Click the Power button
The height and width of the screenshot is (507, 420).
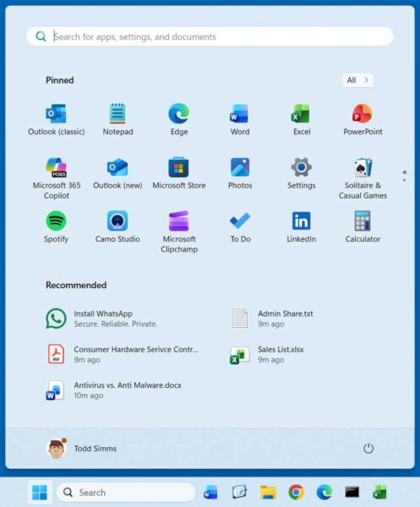click(368, 449)
